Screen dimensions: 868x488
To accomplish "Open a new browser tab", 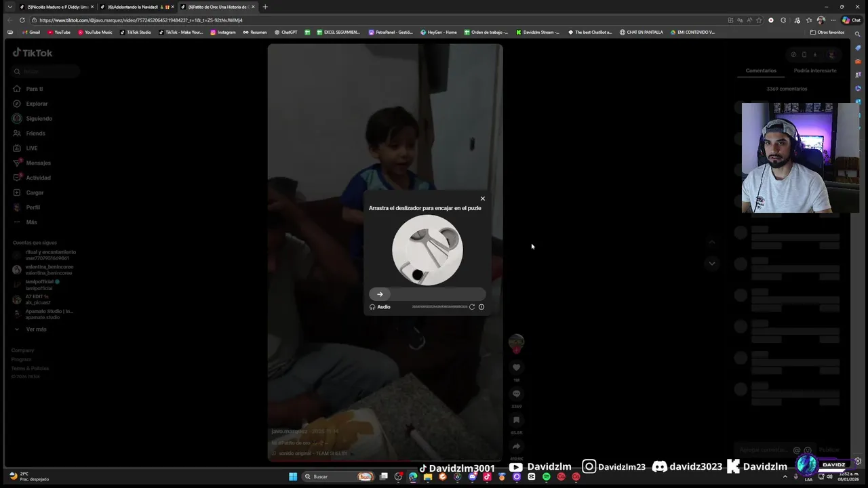I will point(265,7).
